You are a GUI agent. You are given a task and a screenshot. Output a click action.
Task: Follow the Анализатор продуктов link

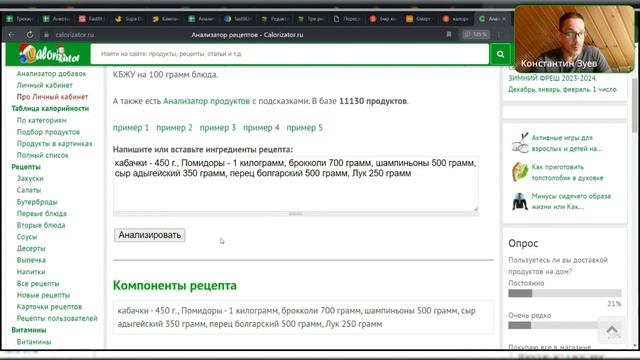coord(207,101)
